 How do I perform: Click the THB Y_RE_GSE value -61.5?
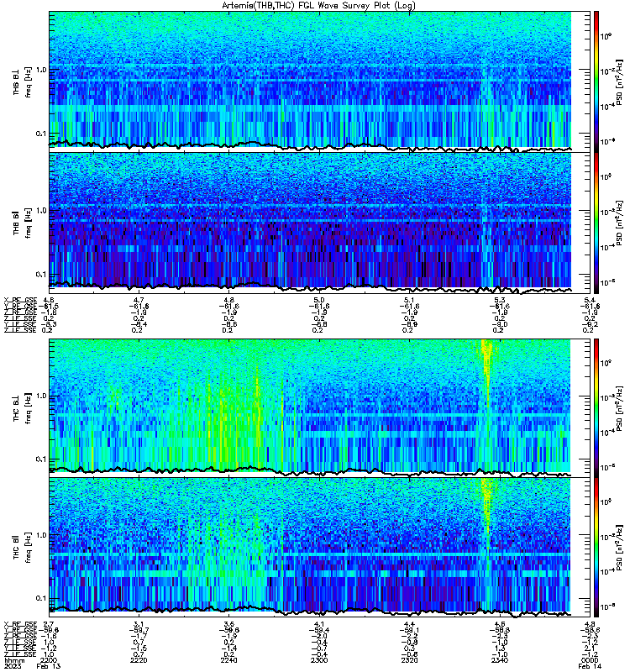click(x=49, y=306)
